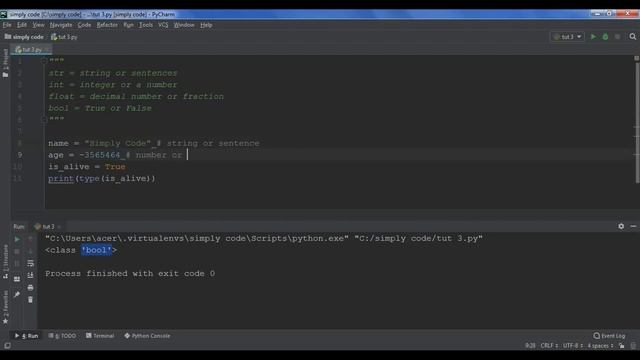
Task: Click simply code breadcrumb folder
Action: click(x=24, y=37)
